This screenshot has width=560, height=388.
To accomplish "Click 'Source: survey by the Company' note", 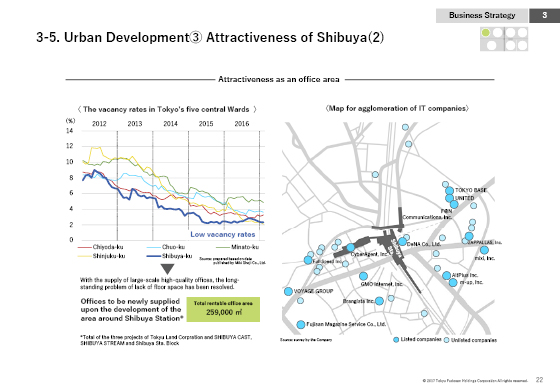I will [x=306, y=340].
